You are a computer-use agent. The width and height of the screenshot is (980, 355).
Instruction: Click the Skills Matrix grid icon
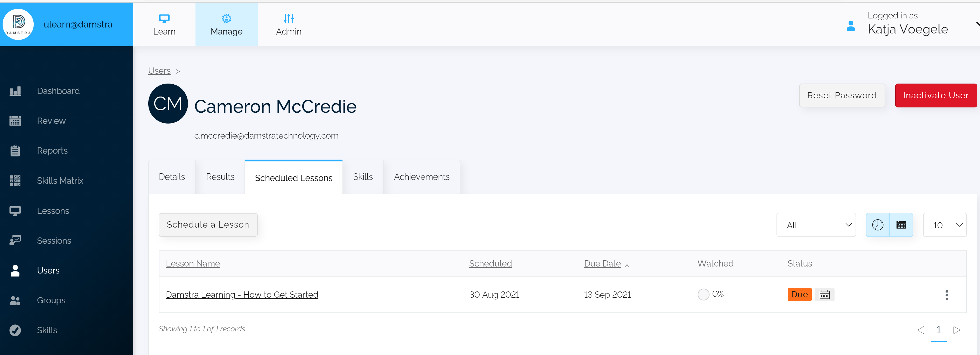15,181
